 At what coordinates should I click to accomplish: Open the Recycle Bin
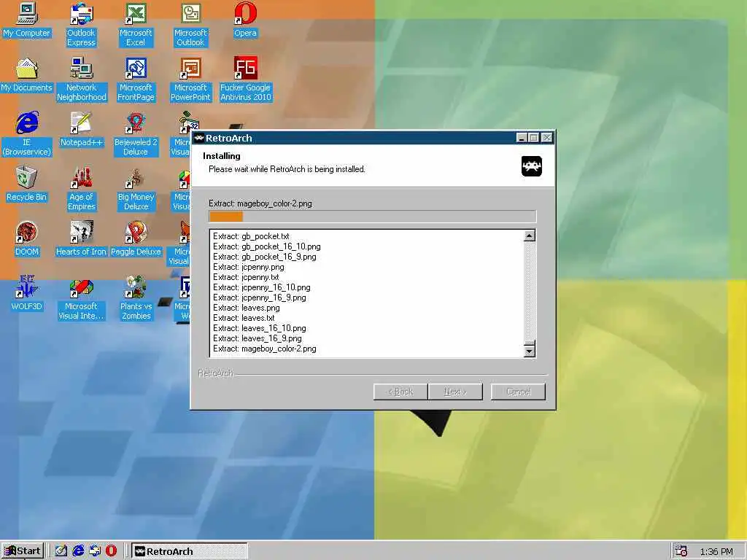[27, 184]
